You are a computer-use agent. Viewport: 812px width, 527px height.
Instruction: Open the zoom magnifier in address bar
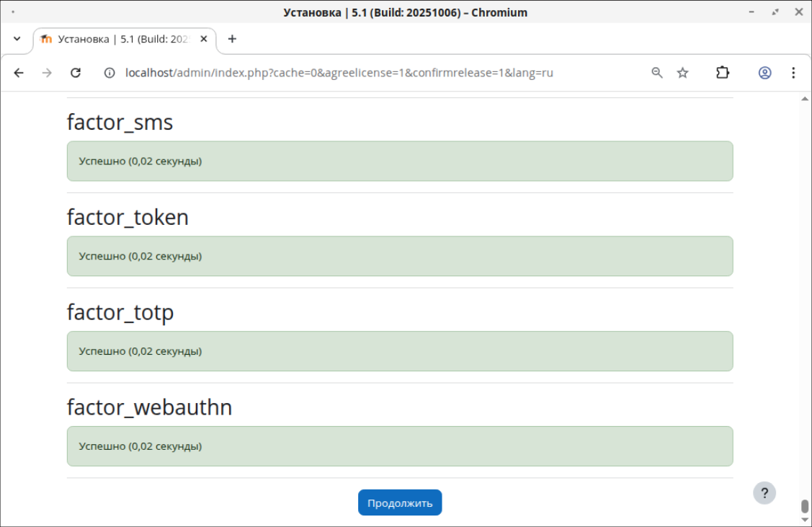(656, 73)
